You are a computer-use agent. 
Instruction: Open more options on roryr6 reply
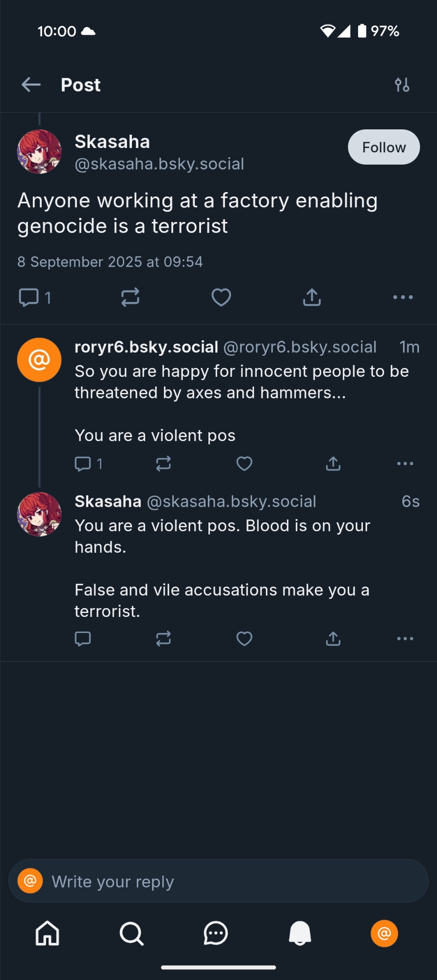405,464
